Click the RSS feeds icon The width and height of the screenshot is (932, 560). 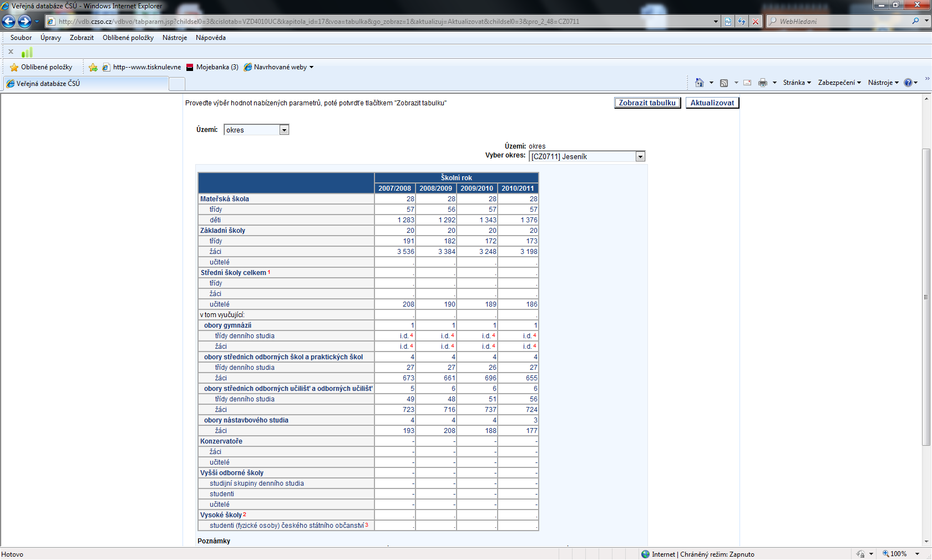[724, 83]
